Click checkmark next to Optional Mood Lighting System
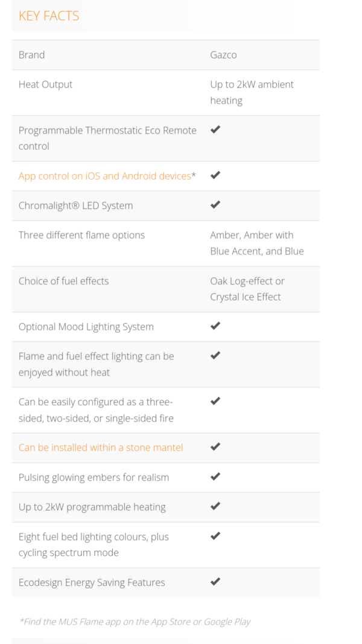 (x=215, y=326)
